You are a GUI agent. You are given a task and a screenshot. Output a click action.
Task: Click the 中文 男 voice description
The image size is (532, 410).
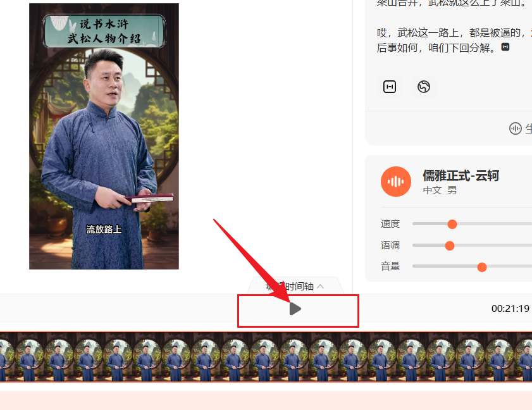[x=440, y=190]
